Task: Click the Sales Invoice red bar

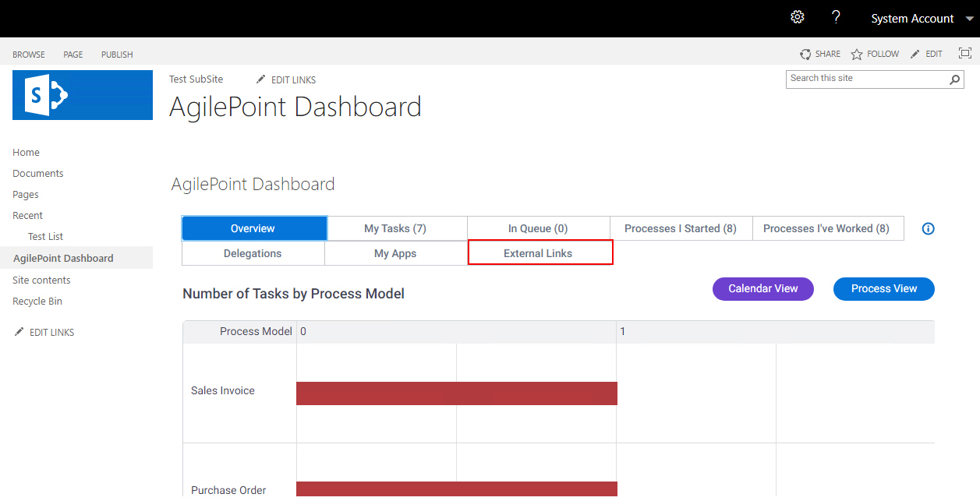Action: tap(457, 393)
